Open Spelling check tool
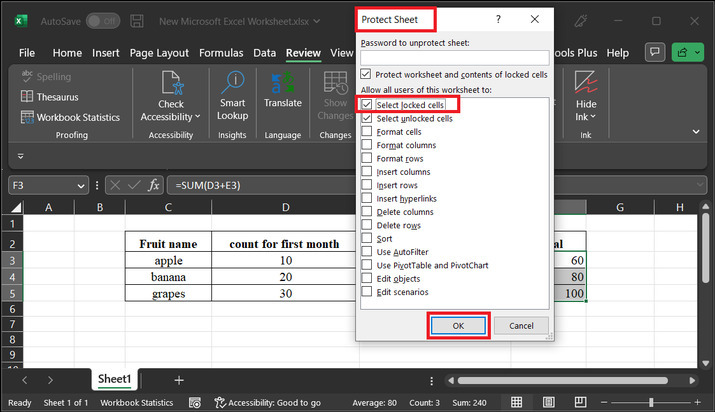Image resolution: width=715 pixels, height=412 pixels. pos(46,77)
